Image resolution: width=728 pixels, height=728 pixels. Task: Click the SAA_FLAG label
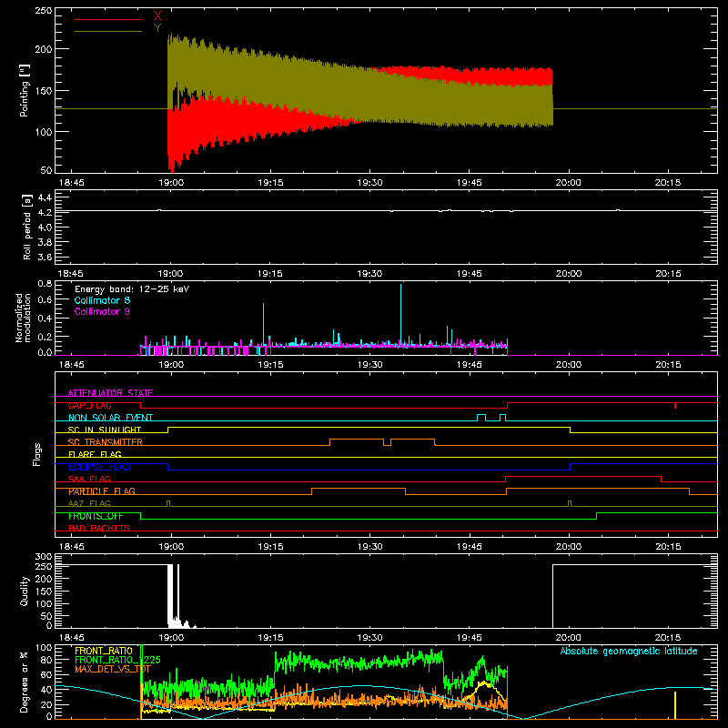(x=89, y=479)
